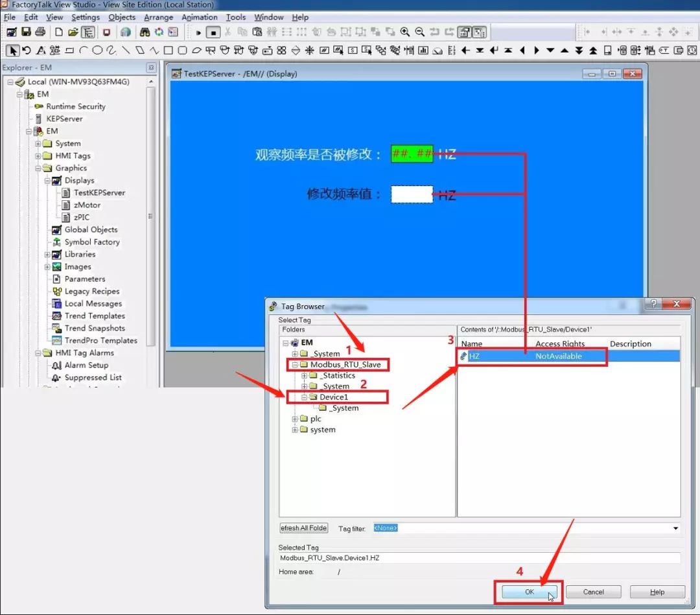
Task: Select the Bar Graph object tool
Action: click(x=423, y=51)
